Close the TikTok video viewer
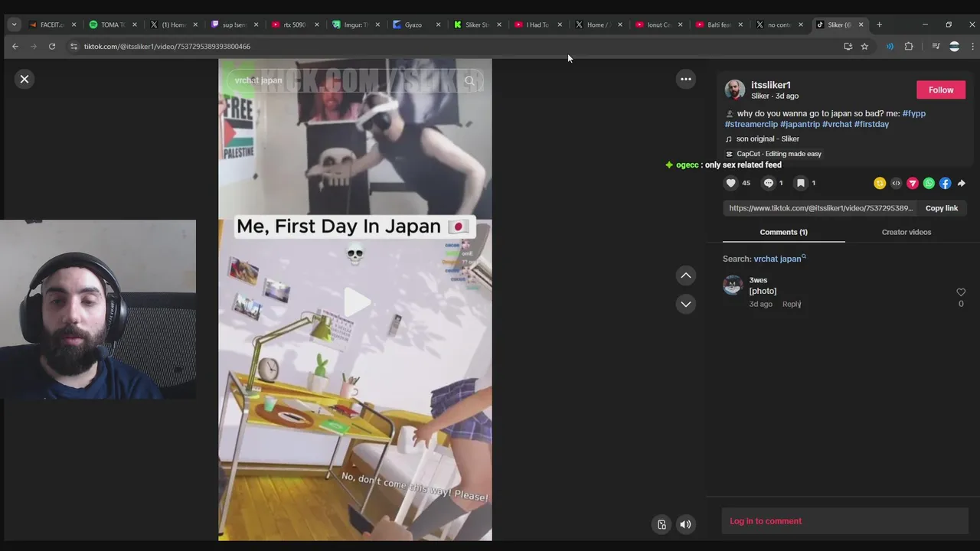Screen dimensions: 980x551 pos(24,79)
